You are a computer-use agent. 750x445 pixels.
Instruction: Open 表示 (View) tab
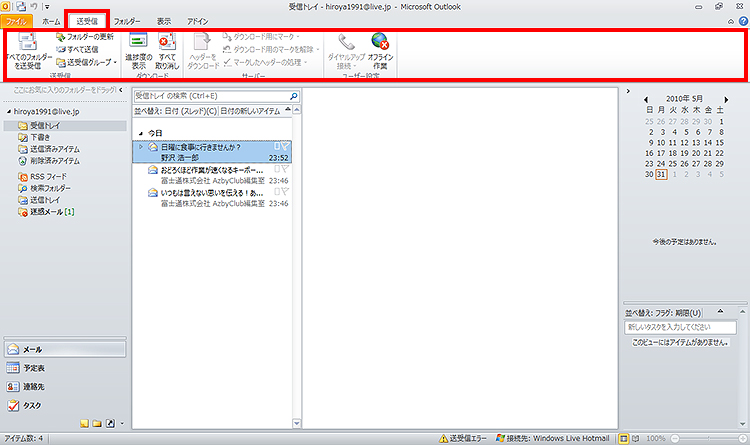pos(164,22)
